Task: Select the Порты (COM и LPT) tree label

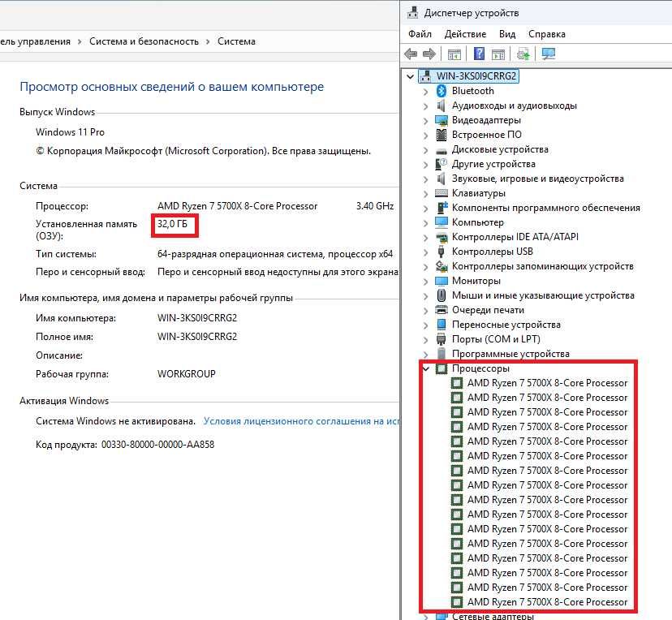Action: coord(496,339)
